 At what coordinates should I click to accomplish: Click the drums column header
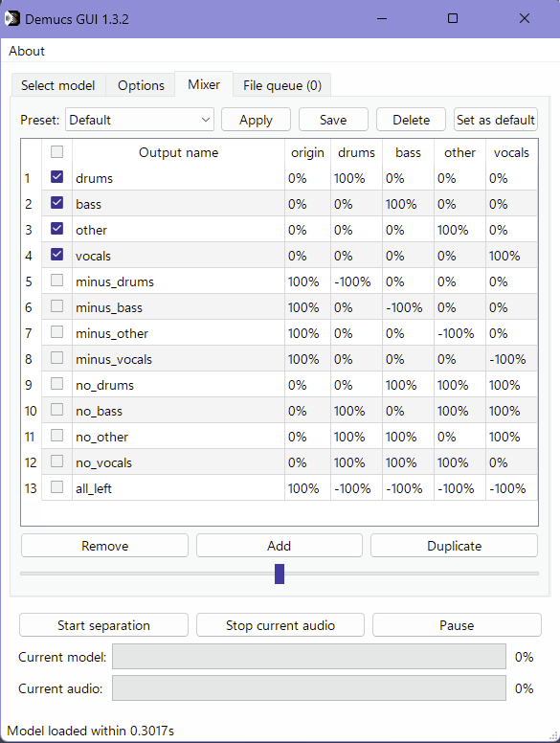pyautogui.click(x=356, y=152)
